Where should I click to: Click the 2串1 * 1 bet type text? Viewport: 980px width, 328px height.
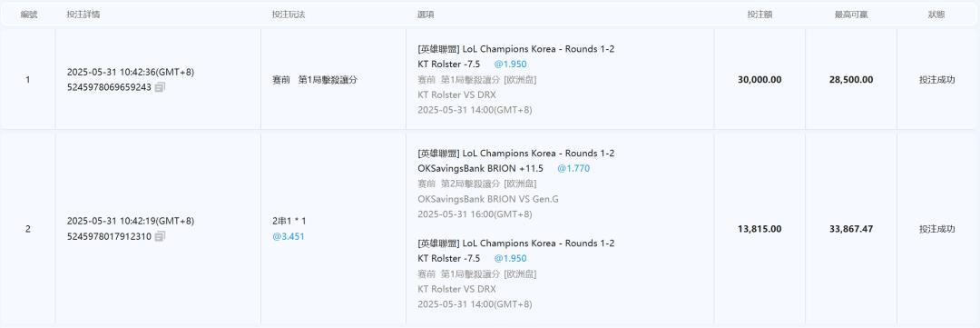coord(289,221)
